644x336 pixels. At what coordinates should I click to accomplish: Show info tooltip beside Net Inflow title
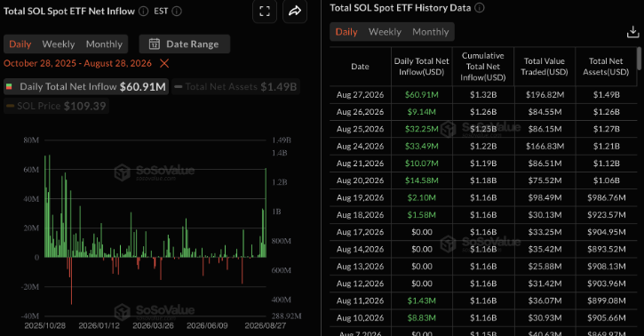[143, 11]
